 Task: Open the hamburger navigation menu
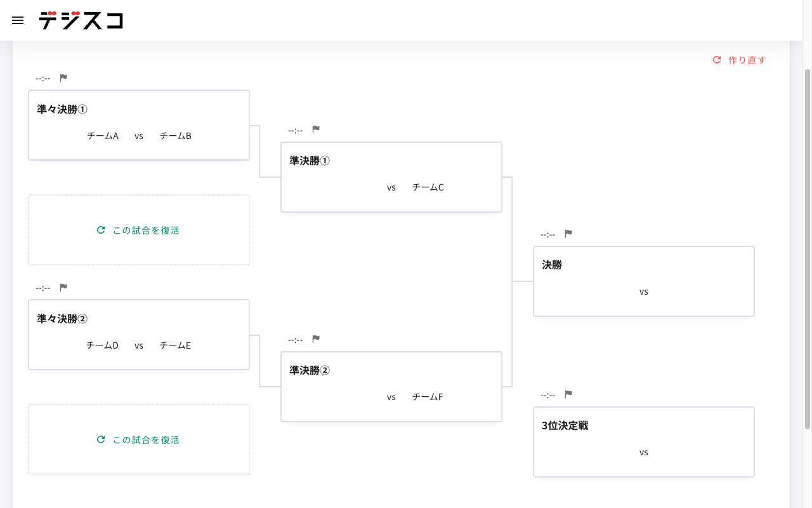coord(17,20)
